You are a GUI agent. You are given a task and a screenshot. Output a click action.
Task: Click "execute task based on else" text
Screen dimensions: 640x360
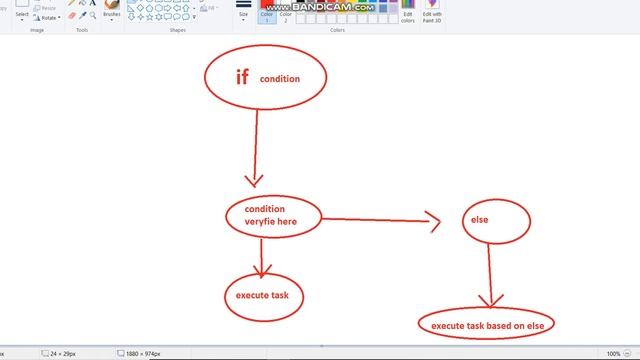[x=488, y=326]
